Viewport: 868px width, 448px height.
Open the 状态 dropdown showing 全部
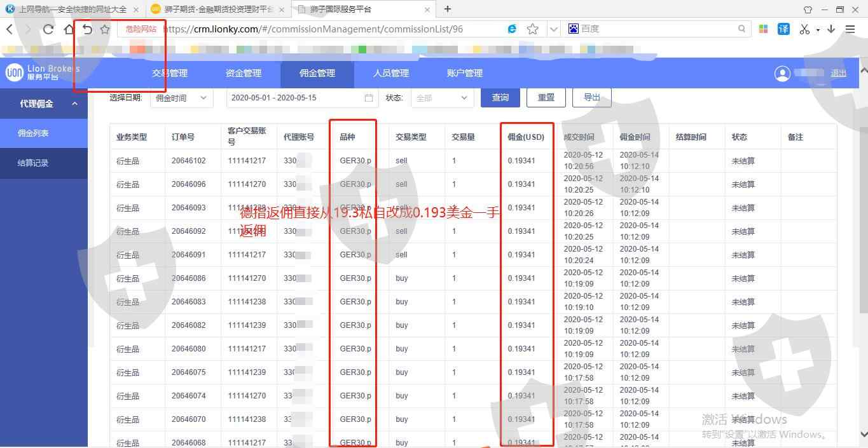[442, 98]
